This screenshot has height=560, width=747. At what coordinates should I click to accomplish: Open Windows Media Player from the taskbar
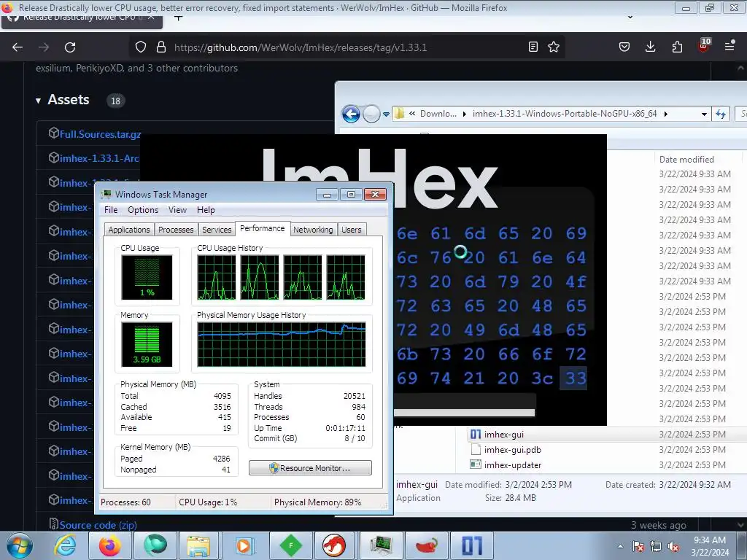(x=244, y=545)
